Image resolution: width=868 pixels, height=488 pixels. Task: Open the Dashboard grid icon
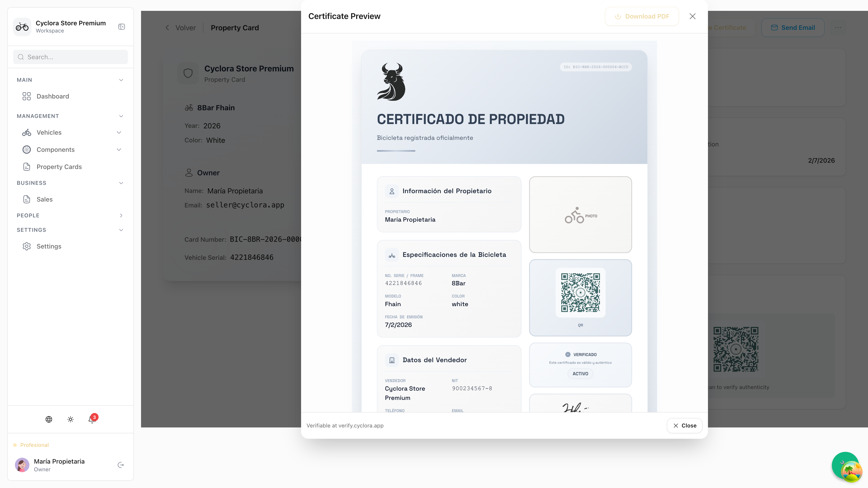coord(27,96)
